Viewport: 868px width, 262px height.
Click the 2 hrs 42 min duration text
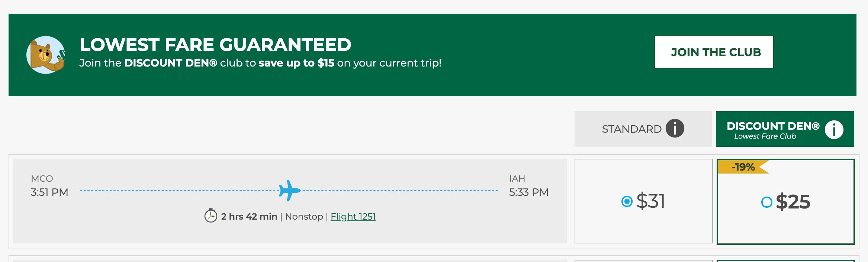pyautogui.click(x=249, y=216)
